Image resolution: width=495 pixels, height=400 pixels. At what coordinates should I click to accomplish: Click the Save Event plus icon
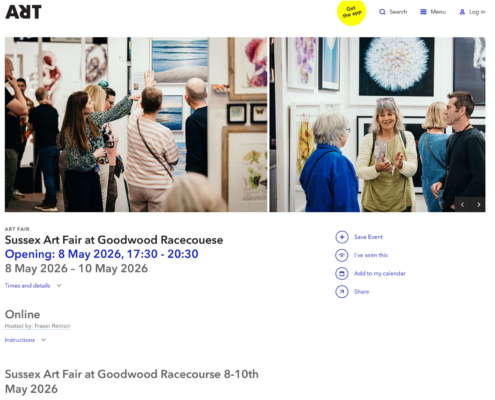coord(342,237)
